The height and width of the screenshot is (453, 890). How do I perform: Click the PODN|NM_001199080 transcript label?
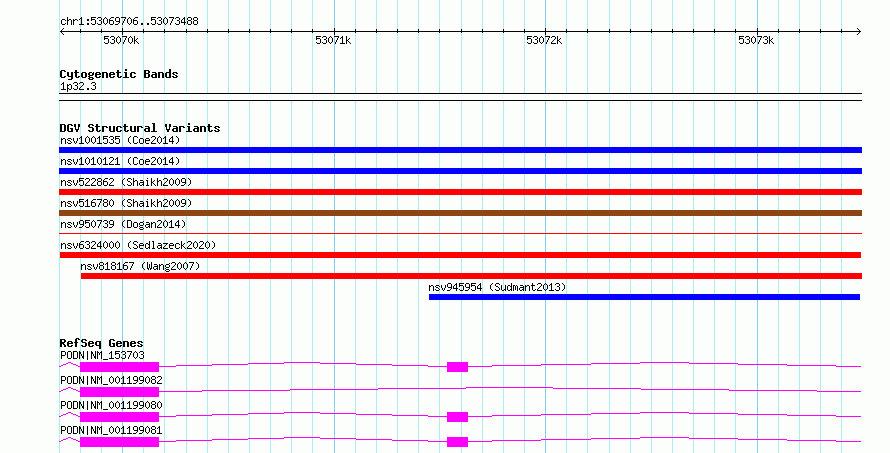tap(111, 405)
